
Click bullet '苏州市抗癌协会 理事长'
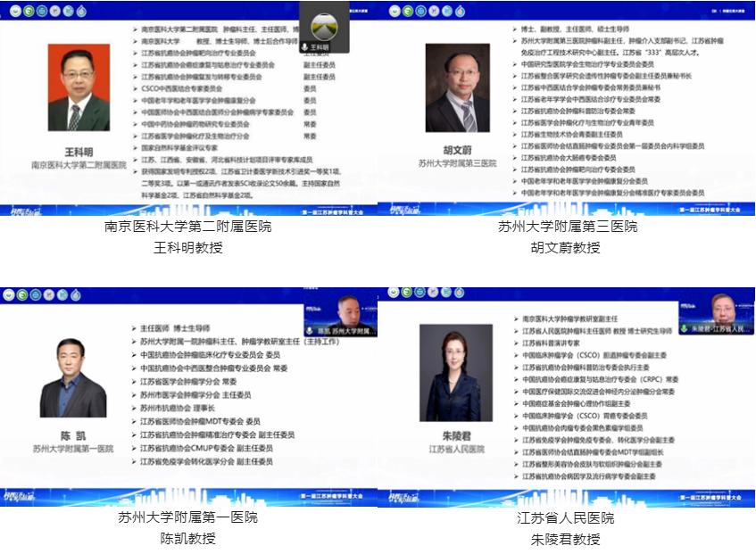(x=178, y=408)
